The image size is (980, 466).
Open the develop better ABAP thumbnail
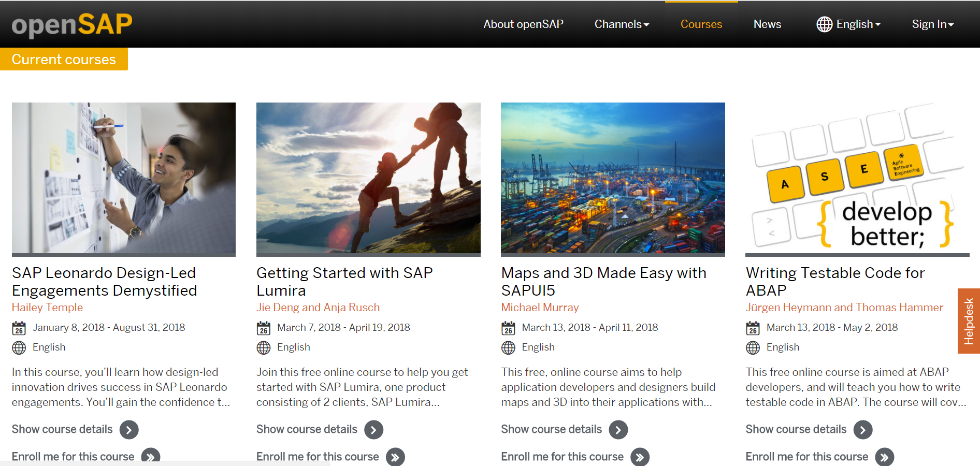pyautogui.click(x=857, y=178)
